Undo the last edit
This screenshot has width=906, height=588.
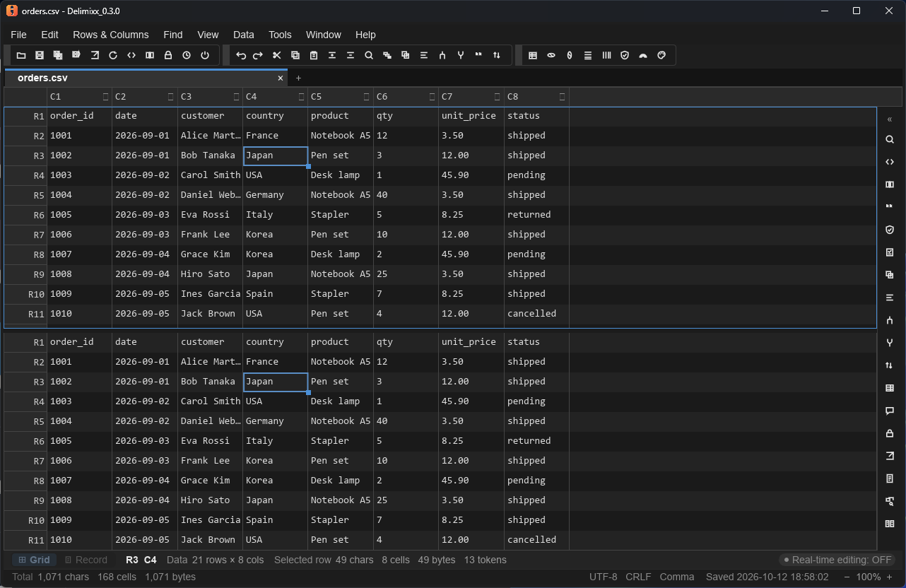(240, 55)
